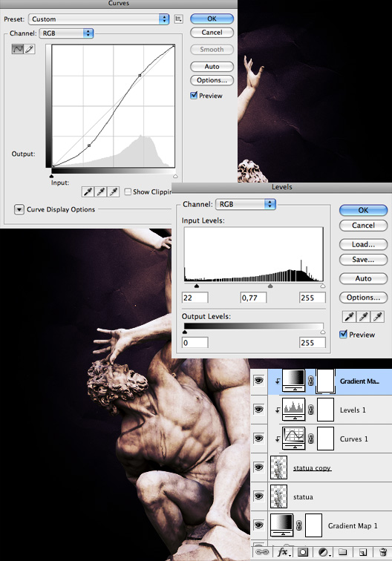Create a new adjustment layer via half-circle icon
392x561 pixels.
coord(323,552)
